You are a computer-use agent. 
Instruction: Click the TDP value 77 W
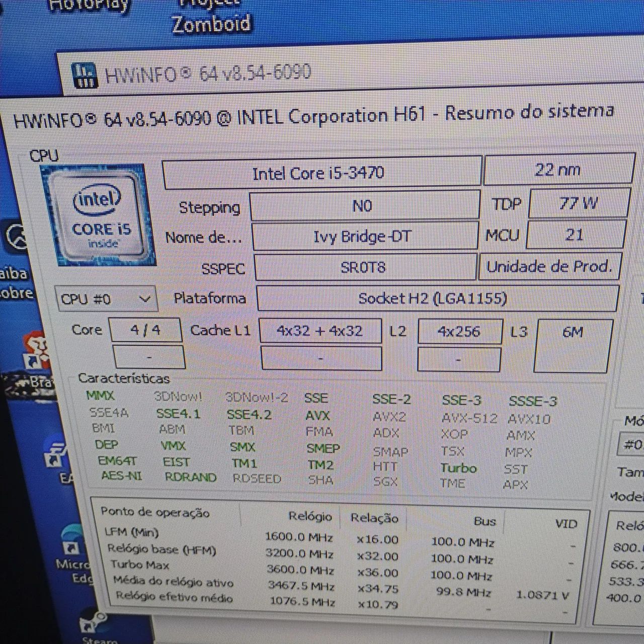579,203
